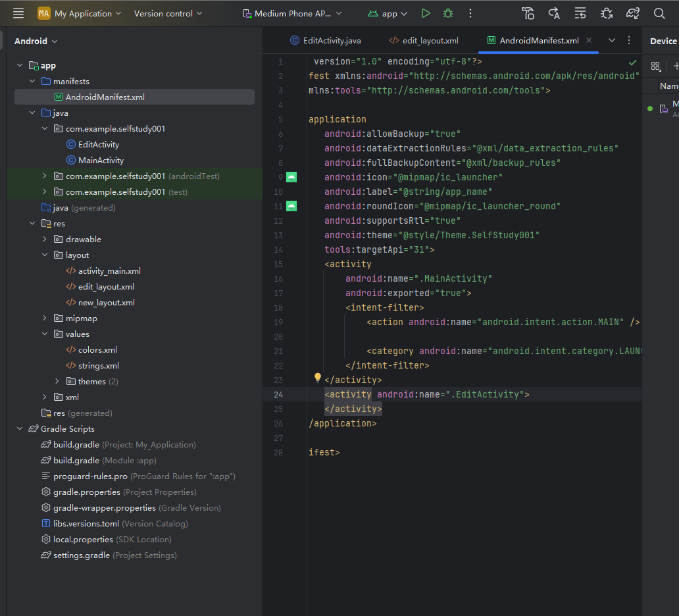Screen dimensions: 679x616
Task: Open MainActivity in the project tree
Action: (x=101, y=161)
